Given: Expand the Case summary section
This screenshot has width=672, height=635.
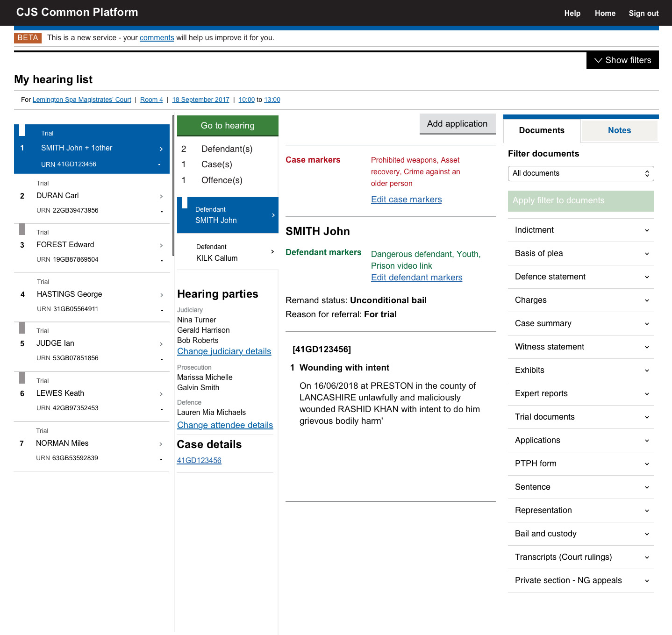Looking at the screenshot, I should (581, 323).
